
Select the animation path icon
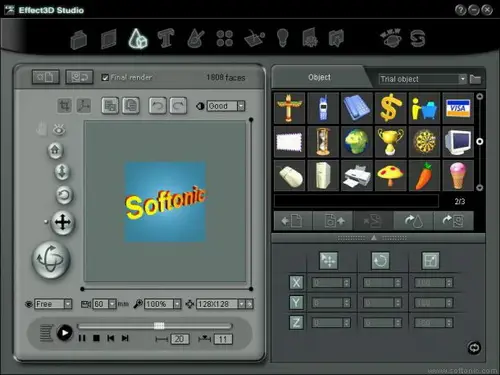pyautogui.click(x=254, y=38)
